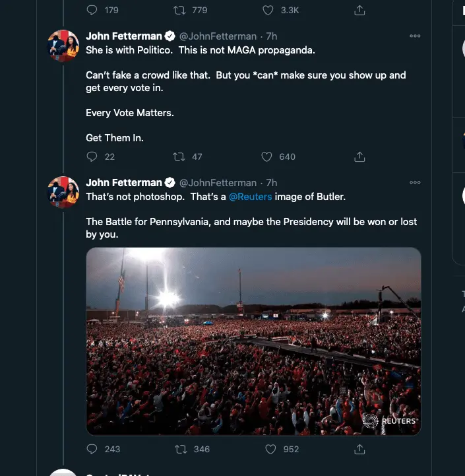Like the tweet with 640 likes
Screen dimensions: 465x476
pos(267,156)
